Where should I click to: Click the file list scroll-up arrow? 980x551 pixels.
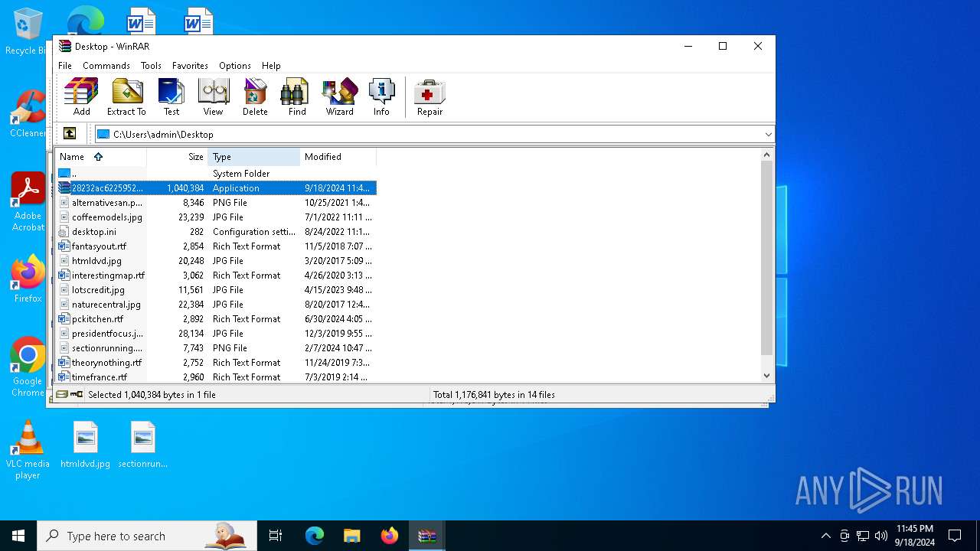coord(767,155)
